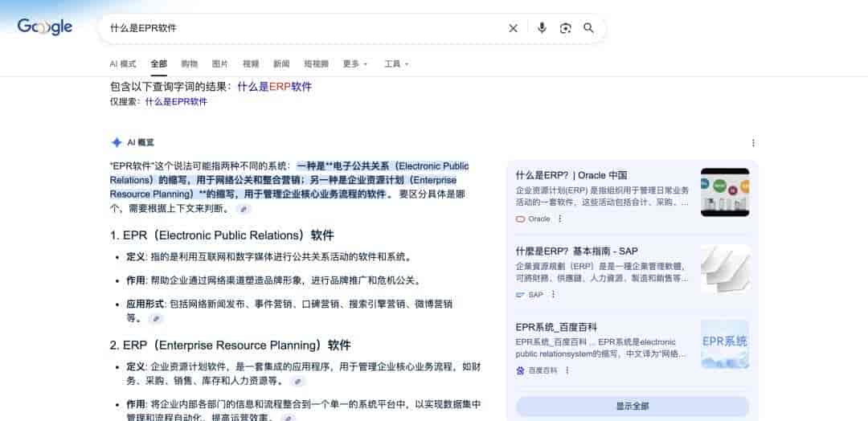Click the bullet starting 作用: 帮助企业通过网络渠道
This screenshot has width=868, height=421.
(x=275, y=280)
